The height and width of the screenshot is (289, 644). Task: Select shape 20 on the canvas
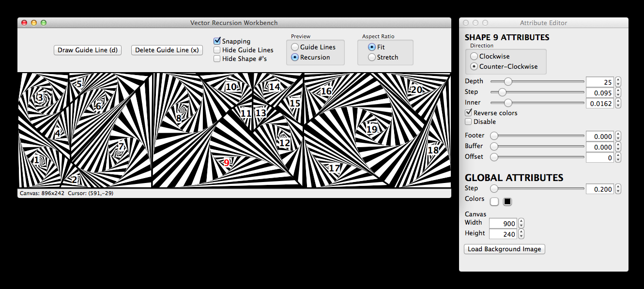[x=417, y=90]
